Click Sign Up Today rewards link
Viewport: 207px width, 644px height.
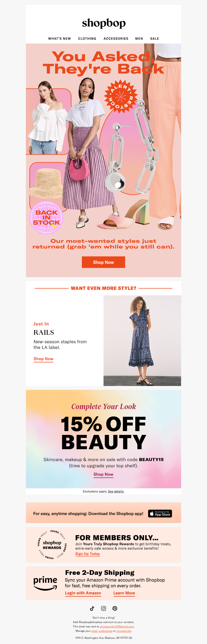[x=87, y=554]
